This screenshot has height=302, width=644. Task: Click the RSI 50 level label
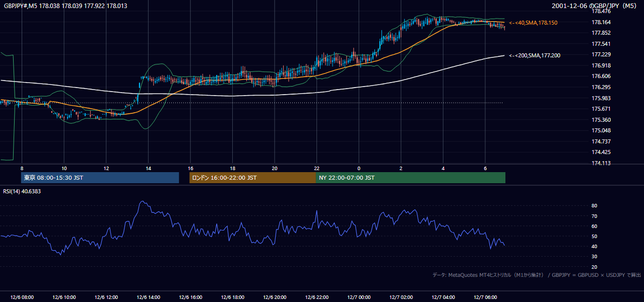pyautogui.click(x=595, y=237)
